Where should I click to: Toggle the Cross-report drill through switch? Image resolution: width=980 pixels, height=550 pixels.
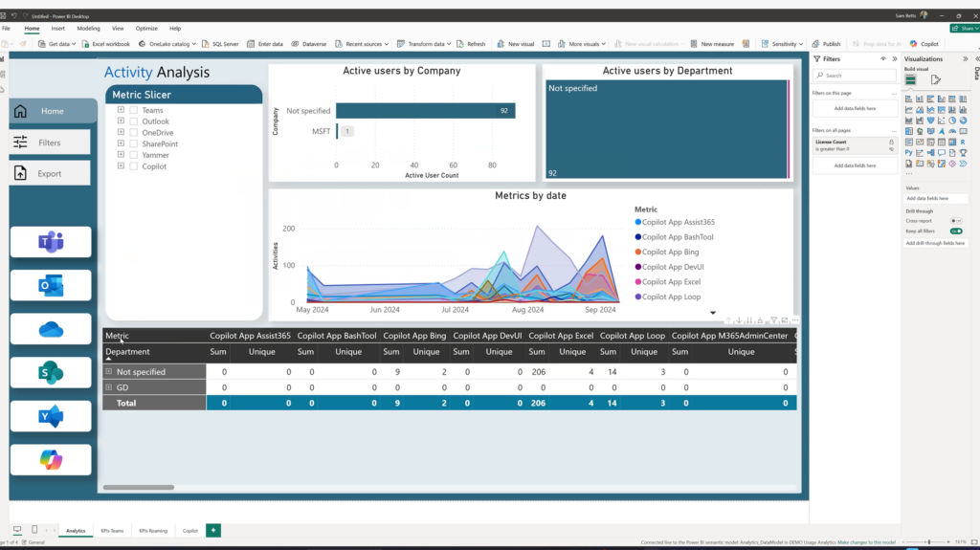(956, 221)
